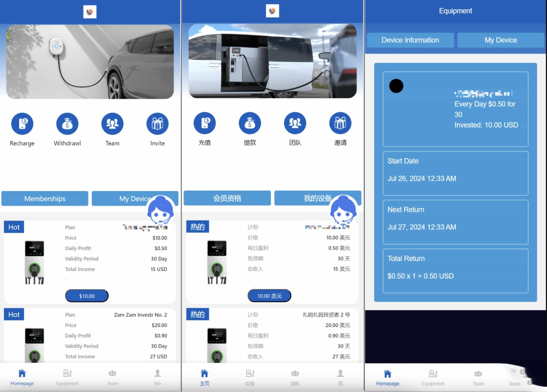Tap the Recharge icon
The width and height of the screenshot is (547, 392).
point(22,124)
